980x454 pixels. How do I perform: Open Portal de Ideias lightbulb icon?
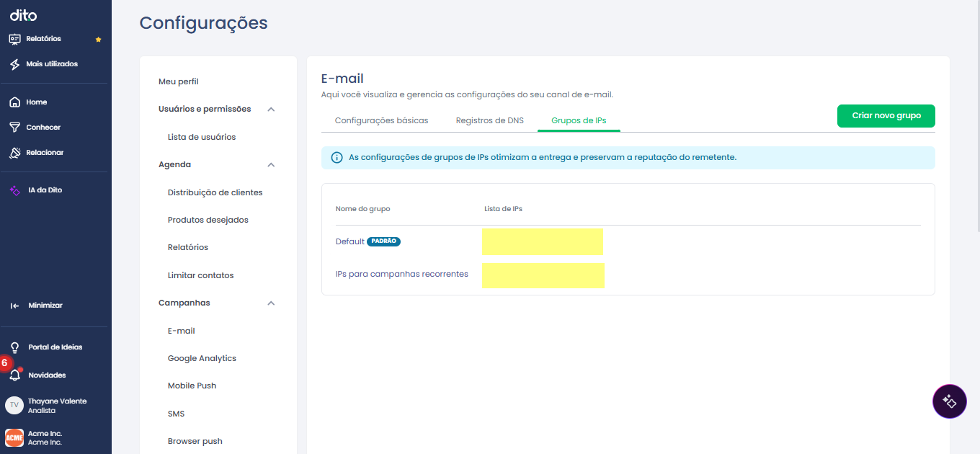(14, 347)
